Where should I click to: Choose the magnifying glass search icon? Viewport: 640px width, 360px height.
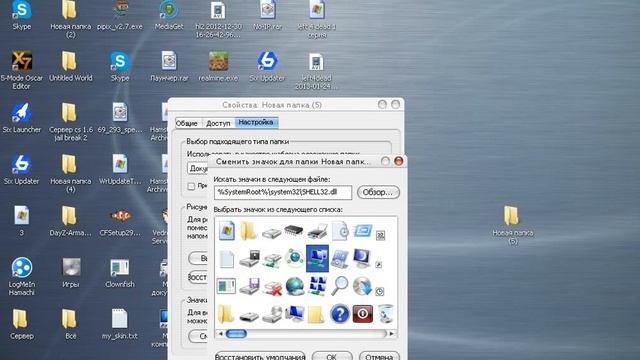(339, 285)
